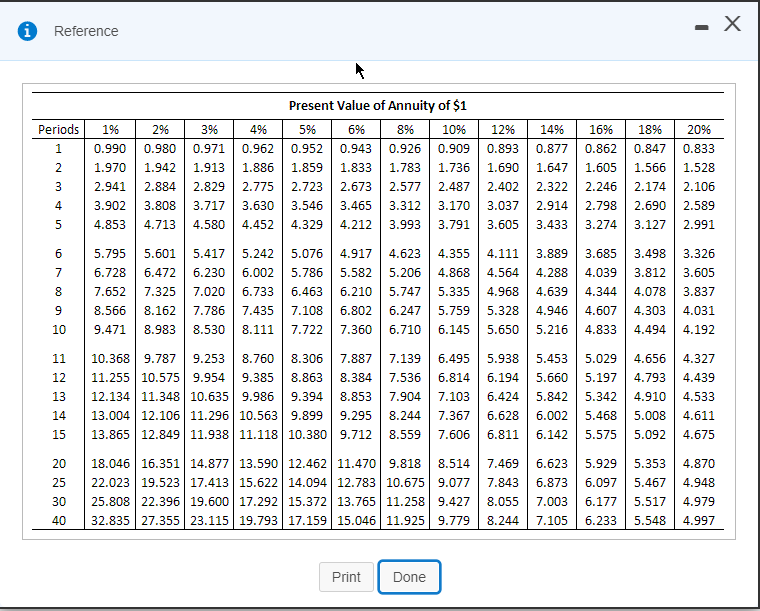
Task: Select the 14% column header
Action: point(552,130)
